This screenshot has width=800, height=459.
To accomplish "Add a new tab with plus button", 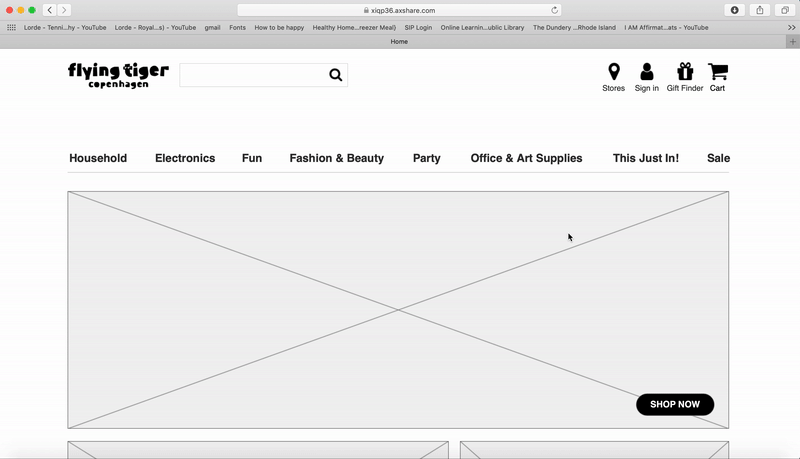I will (x=792, y=42).
